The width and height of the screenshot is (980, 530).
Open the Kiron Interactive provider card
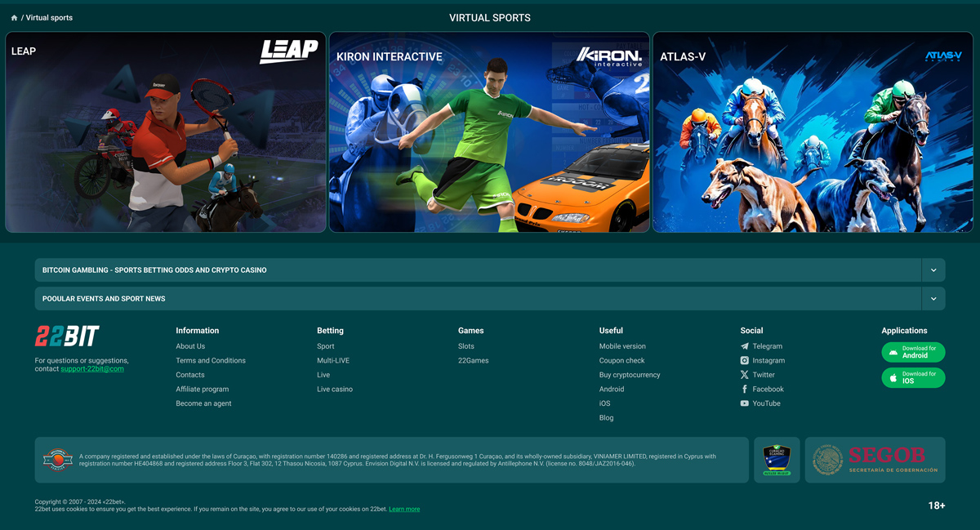pos(489,132)
